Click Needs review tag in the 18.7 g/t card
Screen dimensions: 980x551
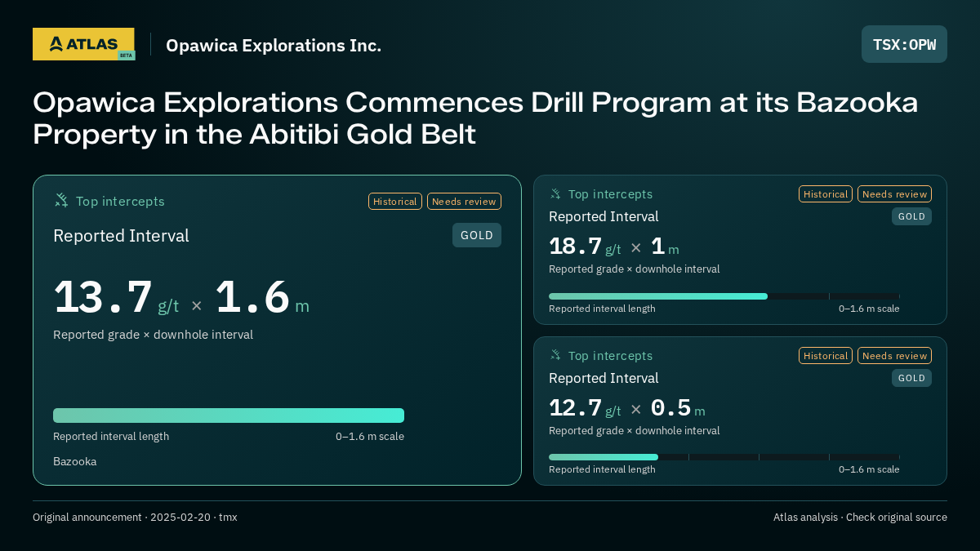(894, 194)
